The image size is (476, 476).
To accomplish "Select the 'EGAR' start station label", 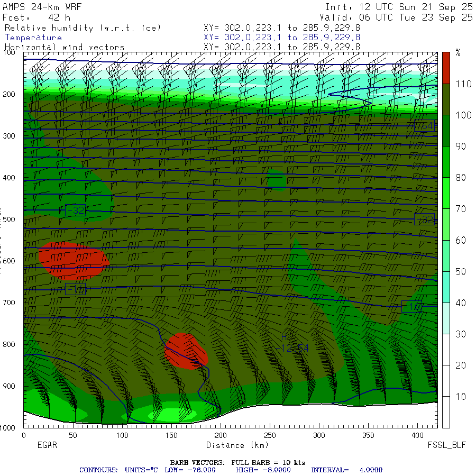I will click(47, 445).
